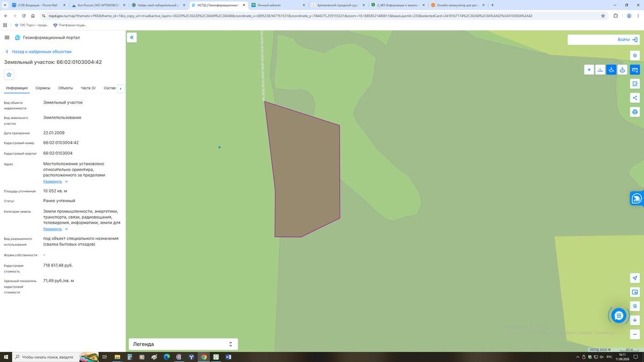Select the point marker measurement tool
Screen dimensions: 644x362
[589, 70]
